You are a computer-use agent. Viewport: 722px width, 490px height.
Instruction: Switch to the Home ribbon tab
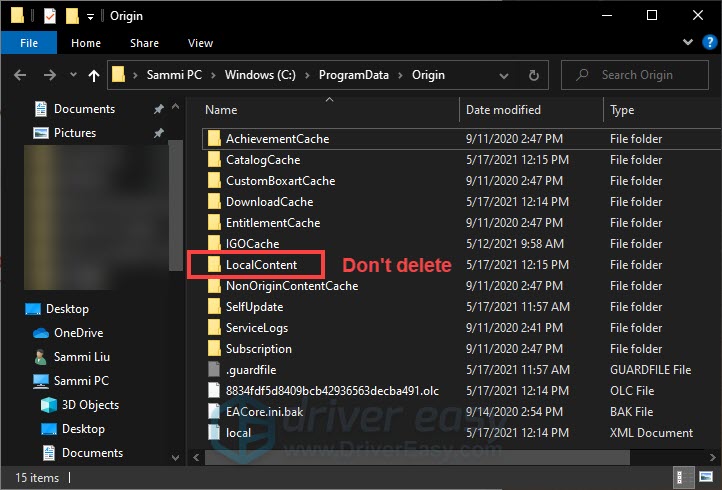coord(86,43)
